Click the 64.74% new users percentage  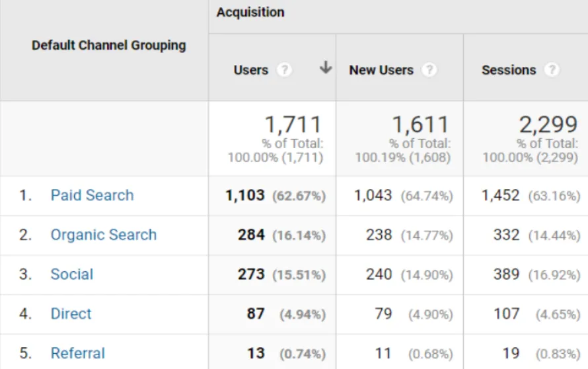coord(427,196)
